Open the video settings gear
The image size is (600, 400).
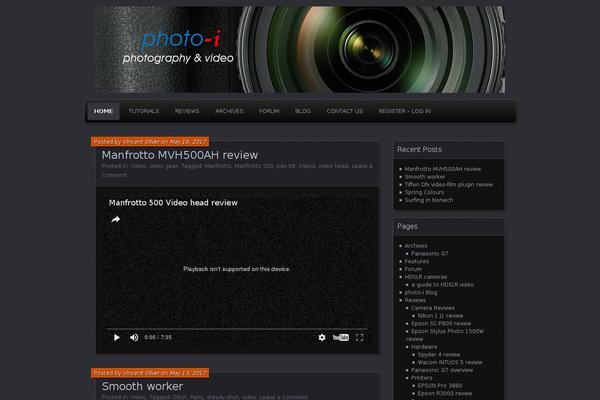(x=322, y=338)
